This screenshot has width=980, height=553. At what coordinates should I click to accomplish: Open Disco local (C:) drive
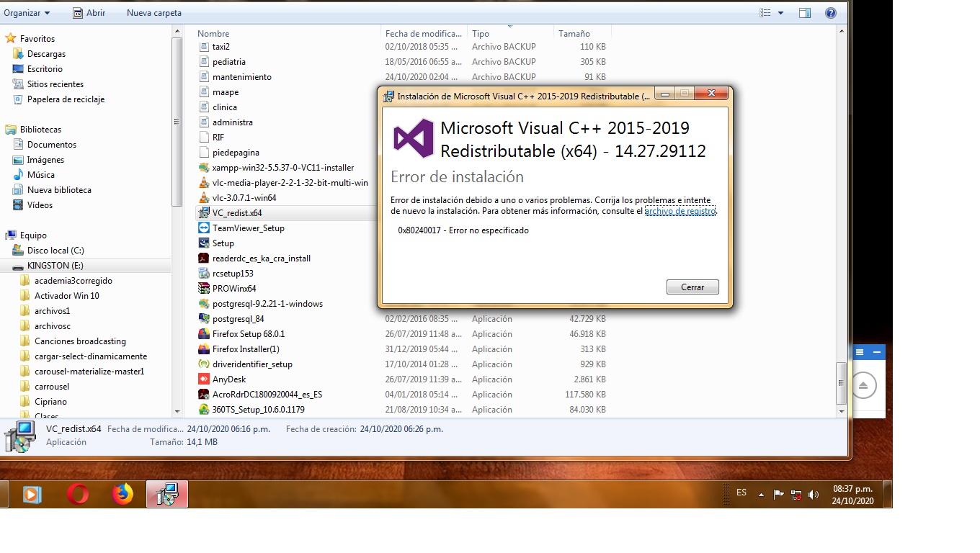[x=55, y=251]
